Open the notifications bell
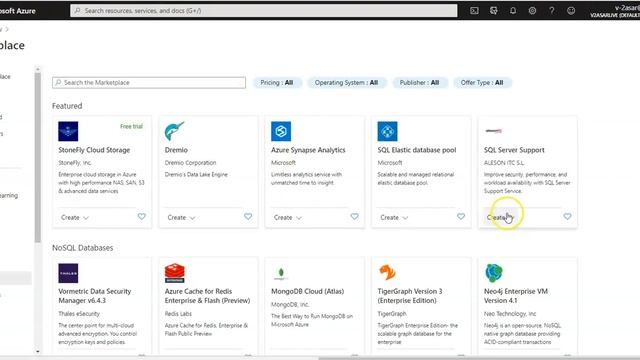The image size is (640, 360). [513, 11]
